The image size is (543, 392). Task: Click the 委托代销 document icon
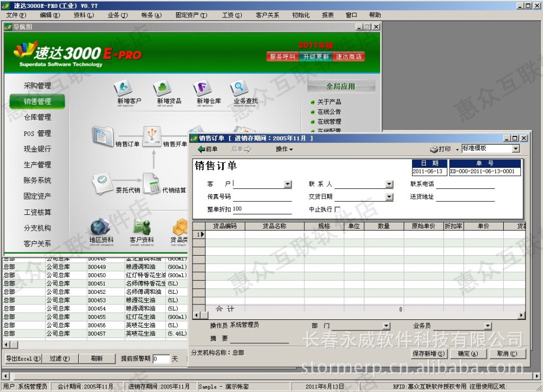point(102,182)
